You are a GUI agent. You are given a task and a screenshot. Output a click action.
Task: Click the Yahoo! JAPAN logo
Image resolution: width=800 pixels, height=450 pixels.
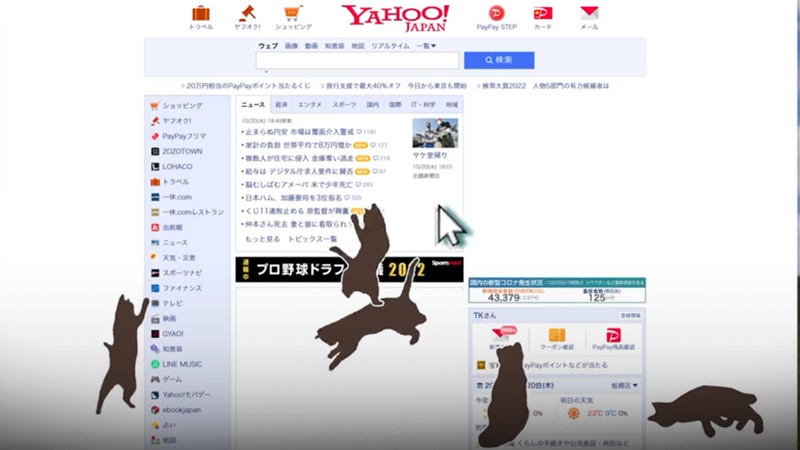pos(396,18)
